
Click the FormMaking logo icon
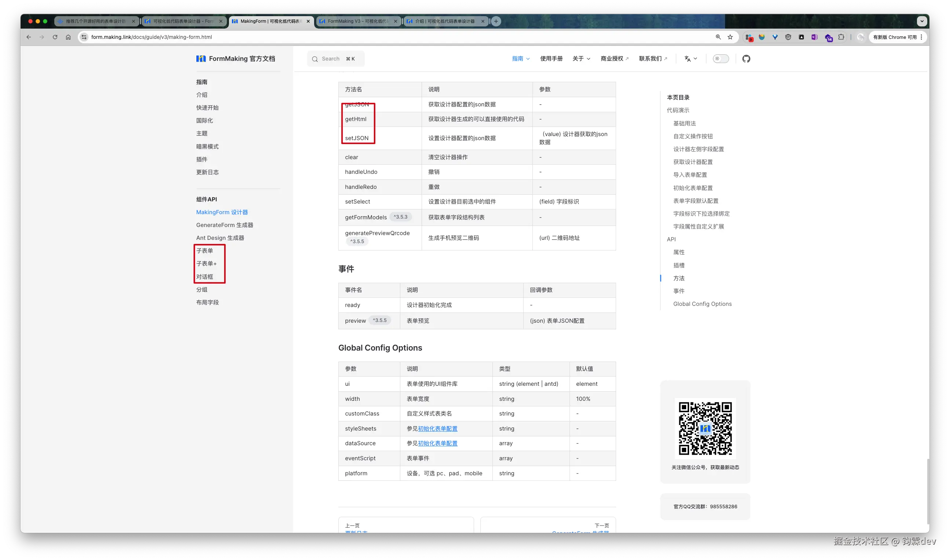point(201,58)
